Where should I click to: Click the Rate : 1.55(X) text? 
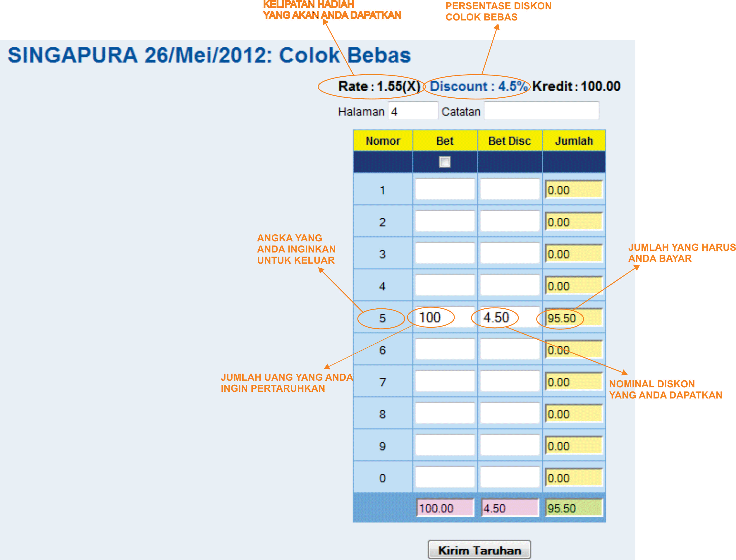(x=379, y=86)
